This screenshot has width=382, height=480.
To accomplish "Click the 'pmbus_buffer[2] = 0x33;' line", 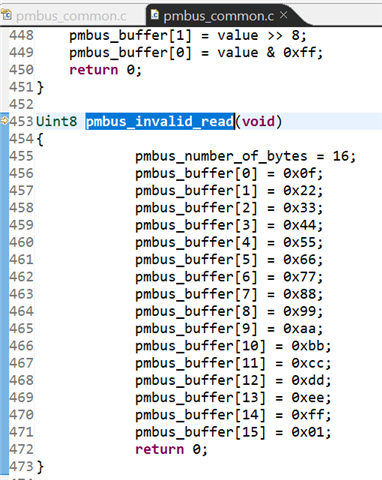I will 229,208.
